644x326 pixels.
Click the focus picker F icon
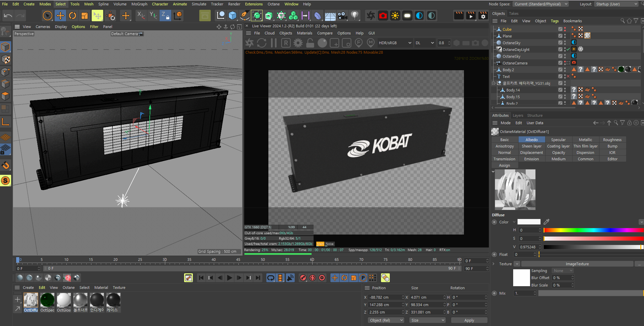tap(359, 43)
